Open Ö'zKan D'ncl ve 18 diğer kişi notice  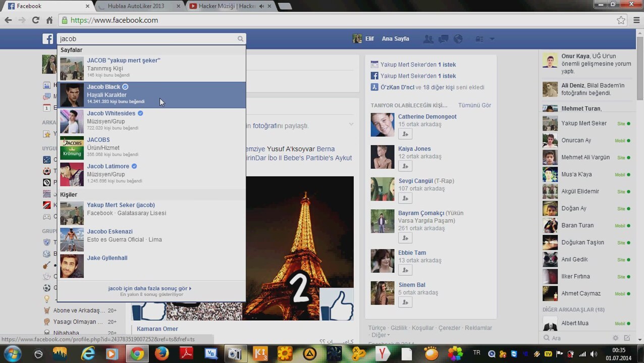pos(432,87)
